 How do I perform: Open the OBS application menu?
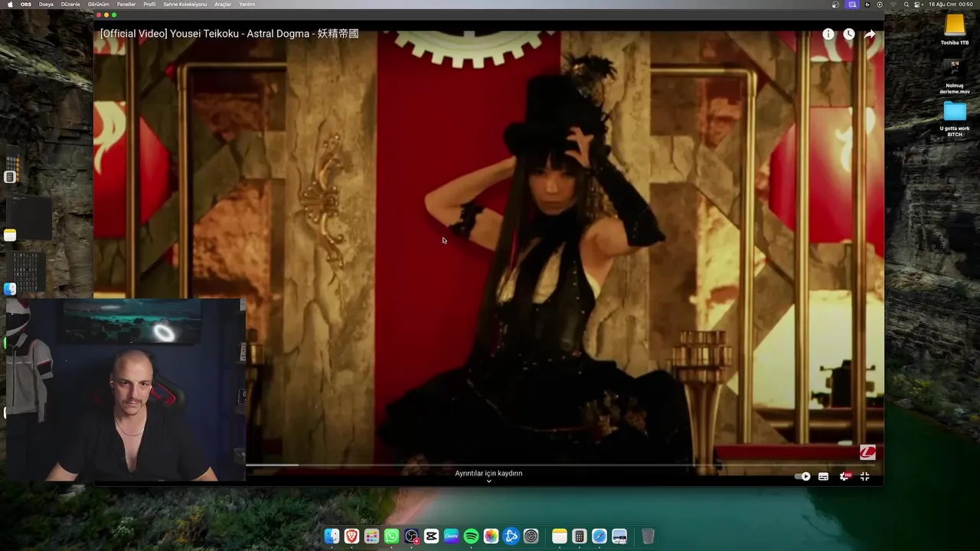click(x=26, y=5)
